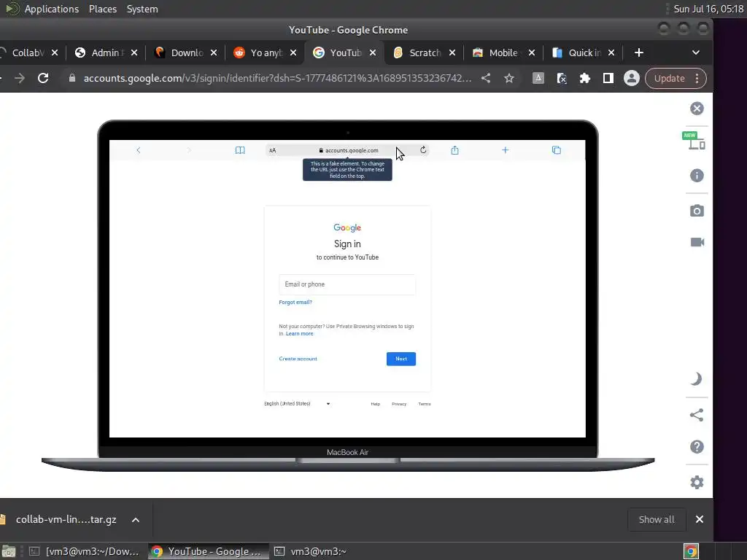
Task: Toggle dark mode with the moon icon
Action: click(x=697, y=379)
